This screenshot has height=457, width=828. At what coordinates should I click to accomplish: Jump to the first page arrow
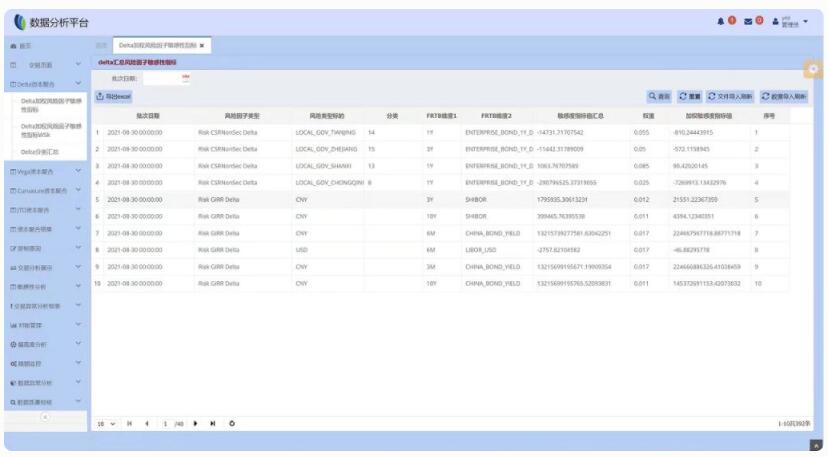click(x=130, y=423)
